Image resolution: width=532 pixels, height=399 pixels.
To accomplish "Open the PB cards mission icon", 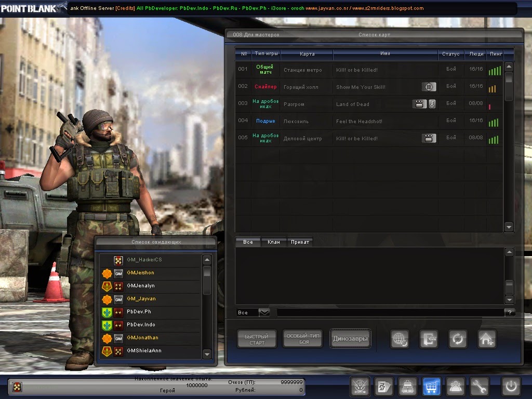I will [x=384, y=386].
